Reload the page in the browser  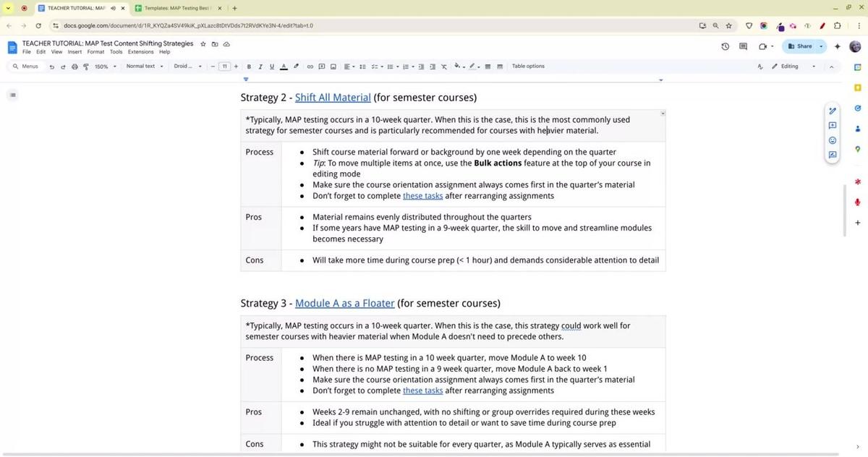[x=38, y=25]
